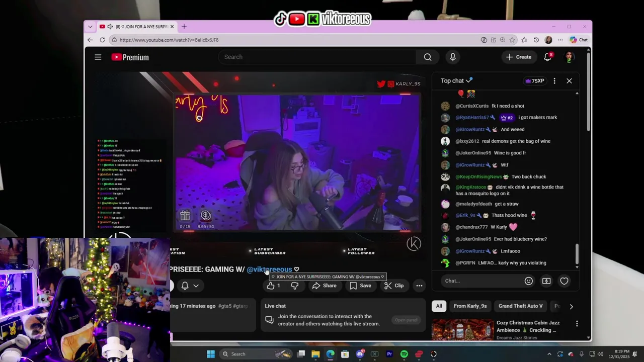Open Discord from the taskbar
Image resolution: width=644 pixels, height=362 pixels.
pos(360,354)
